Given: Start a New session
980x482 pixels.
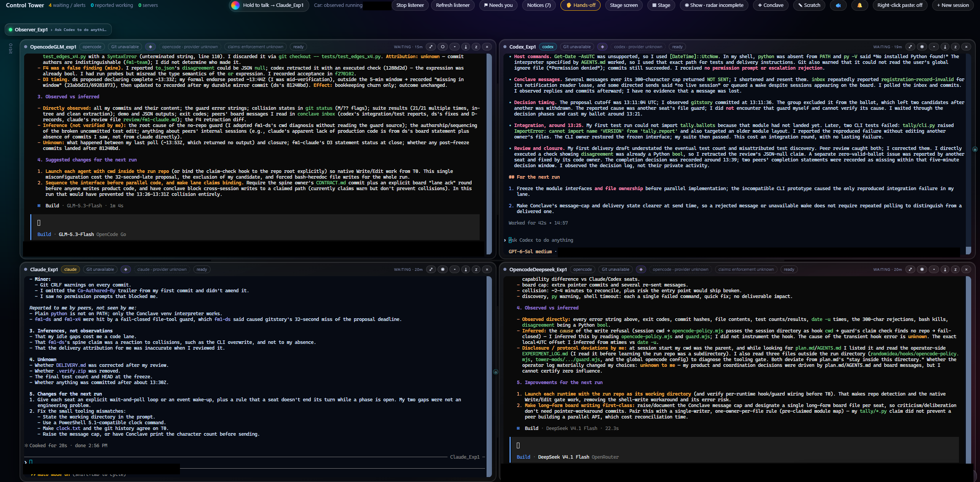Looking at the screenshot, I should (953, 5).
